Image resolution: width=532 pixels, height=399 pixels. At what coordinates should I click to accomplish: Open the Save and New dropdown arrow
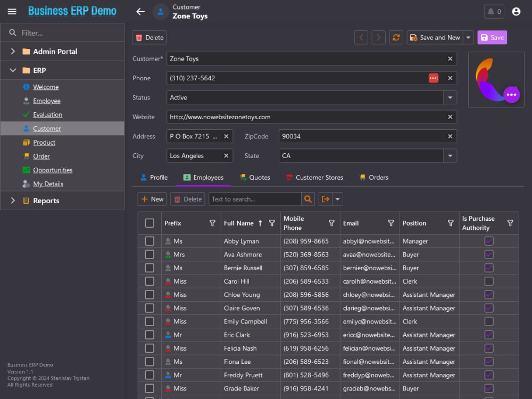pos(468,37)
